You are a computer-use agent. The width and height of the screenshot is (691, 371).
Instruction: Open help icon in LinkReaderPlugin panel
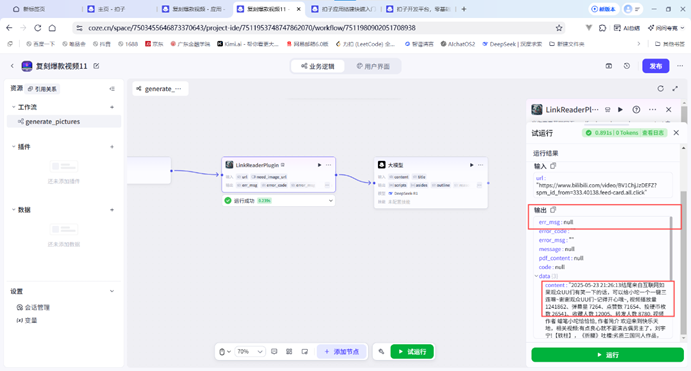636,109
